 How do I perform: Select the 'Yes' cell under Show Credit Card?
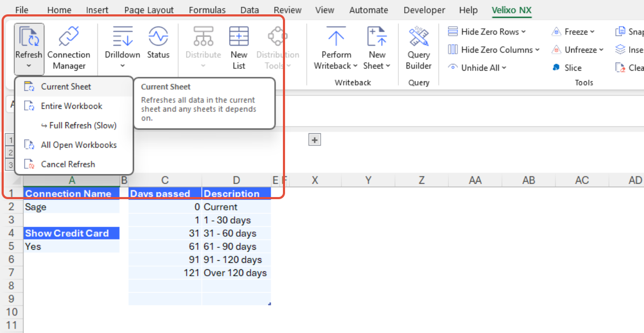(x=71, y=246)
